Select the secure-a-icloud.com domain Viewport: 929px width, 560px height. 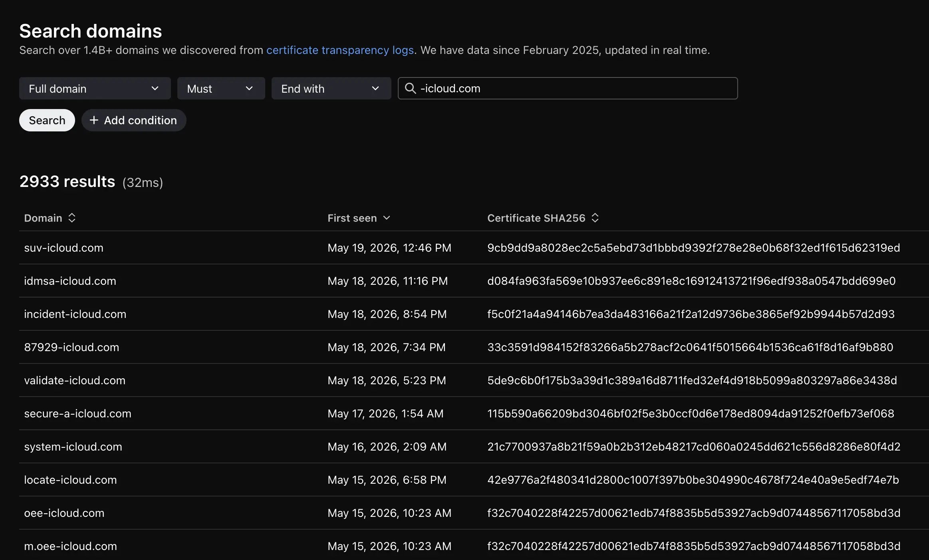[x=78, y=413]
